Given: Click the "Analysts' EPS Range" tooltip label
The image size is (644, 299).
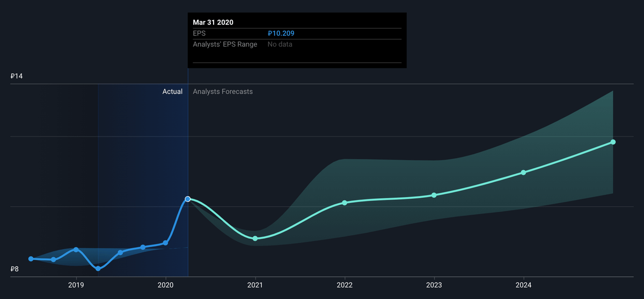Looking at the screenshot, I should 225,44.
